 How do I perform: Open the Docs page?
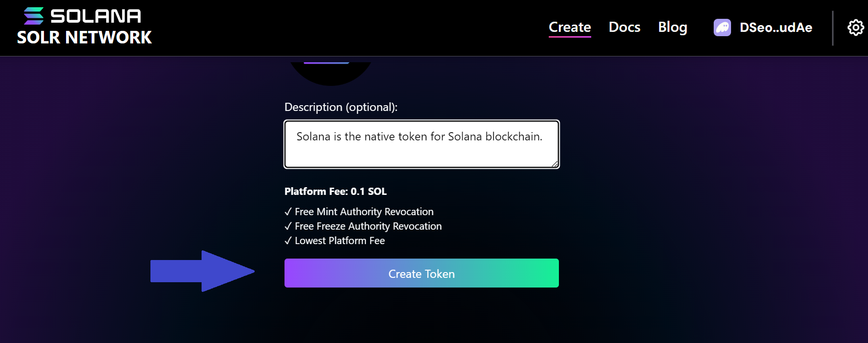tap(624, 27)
